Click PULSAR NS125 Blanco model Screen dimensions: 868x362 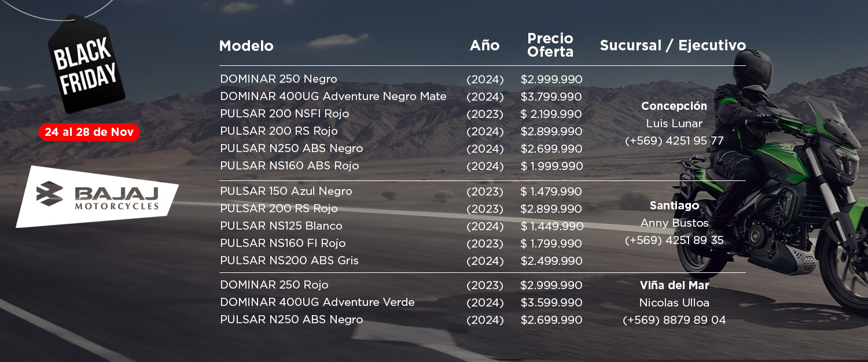[x=281, y=226]
